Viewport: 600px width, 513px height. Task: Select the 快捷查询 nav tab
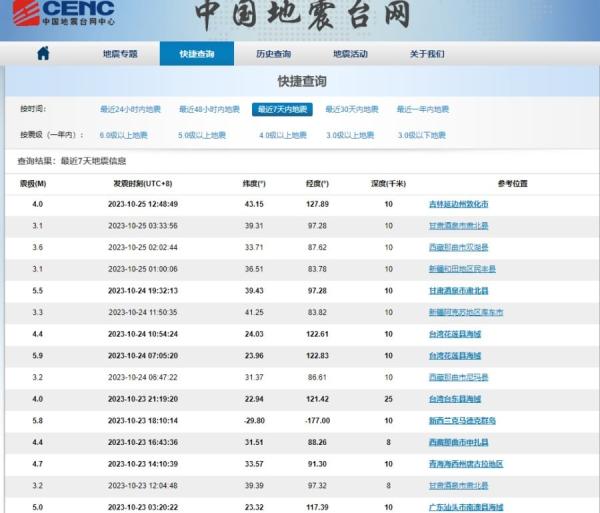point(197,54)
